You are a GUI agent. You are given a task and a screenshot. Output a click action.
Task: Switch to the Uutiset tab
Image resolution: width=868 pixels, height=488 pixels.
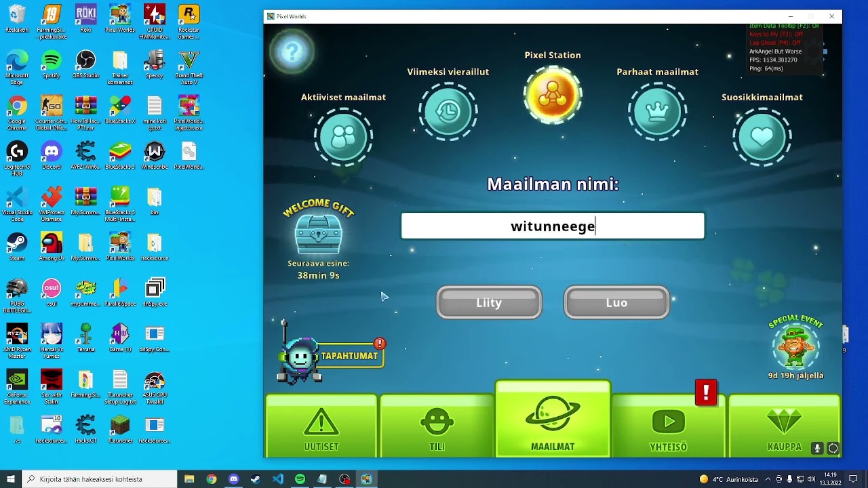point(321,426)
